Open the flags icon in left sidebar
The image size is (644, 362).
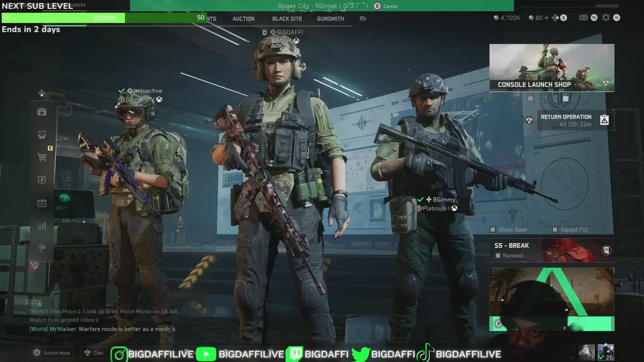[42, 248]
